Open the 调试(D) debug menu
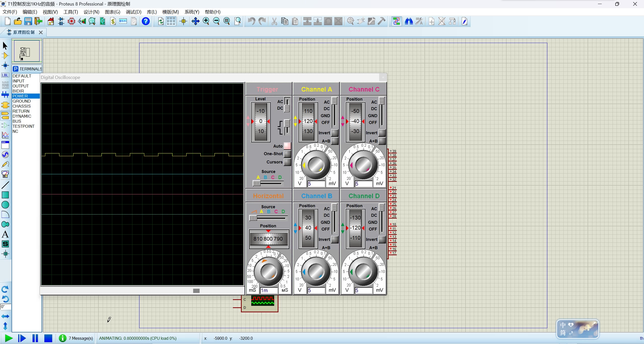The height and width of the screenshot is (344, 644). coord(133,12)
